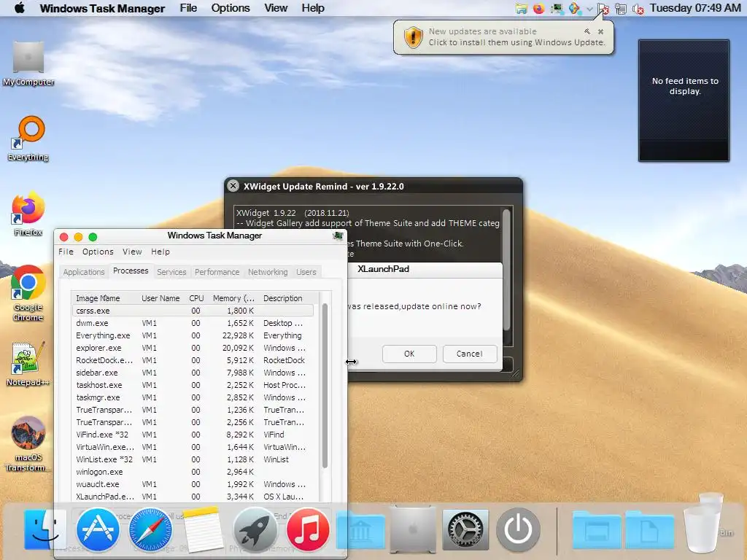The height and width of the screenshot is (560, 747).
Task: Select the explorer.exe process row
Action: click(193, 348)
